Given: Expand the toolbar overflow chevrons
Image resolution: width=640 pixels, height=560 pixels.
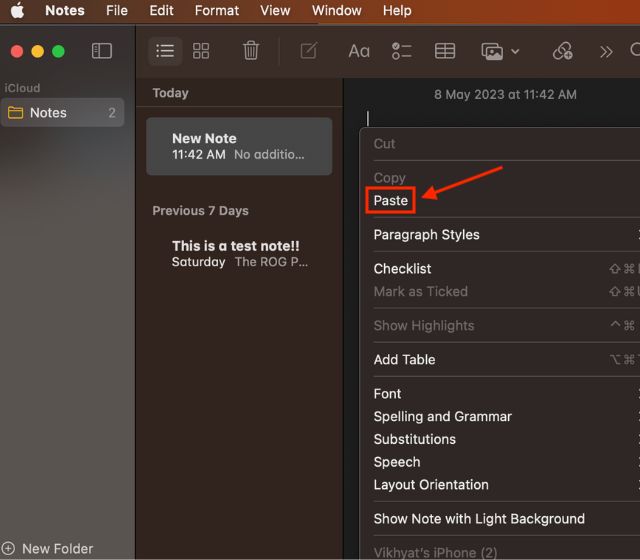Looking at the screenshot, I should point(606,51).
